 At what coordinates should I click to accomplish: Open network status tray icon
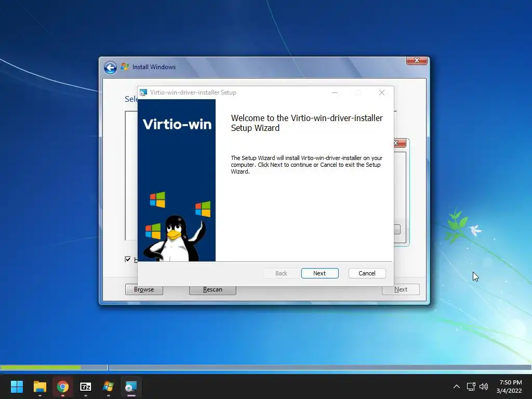pos(471,387)
